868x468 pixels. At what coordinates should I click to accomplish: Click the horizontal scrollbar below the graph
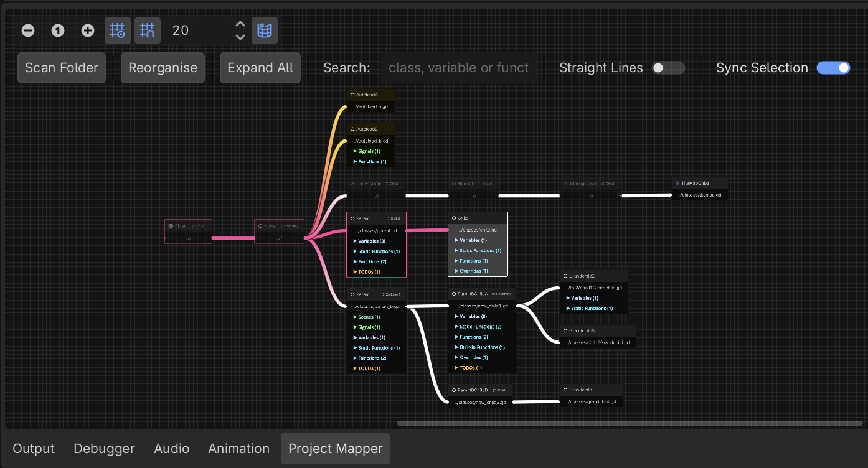point(630,423)
